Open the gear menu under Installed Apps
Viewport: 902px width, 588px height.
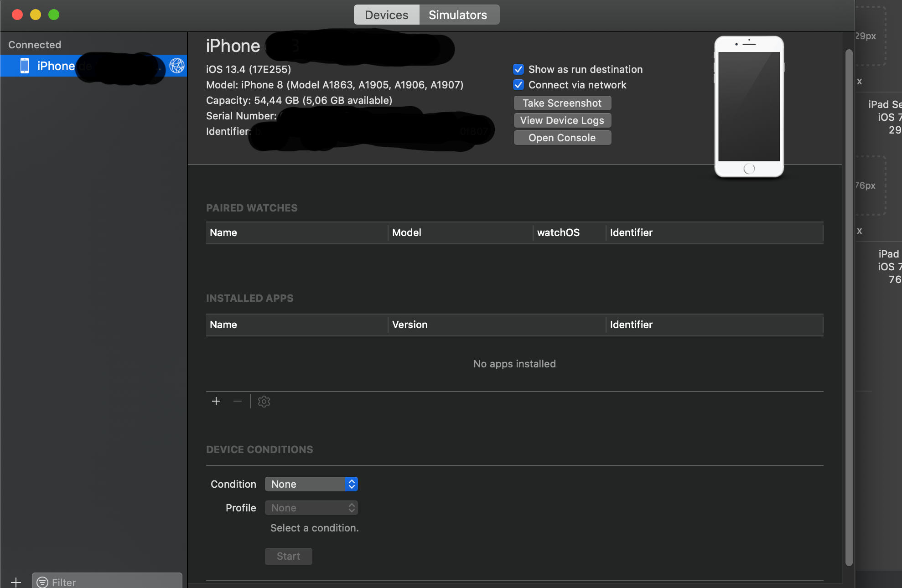(x=264, y=402)
